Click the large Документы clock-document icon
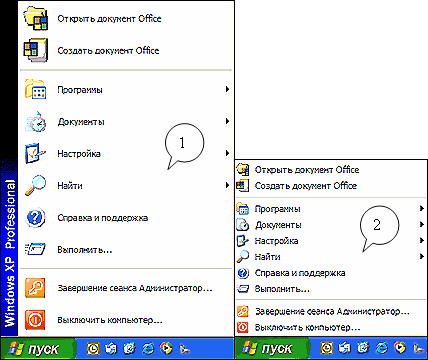This screenshot has width=428, height=360. click(35, 121)
